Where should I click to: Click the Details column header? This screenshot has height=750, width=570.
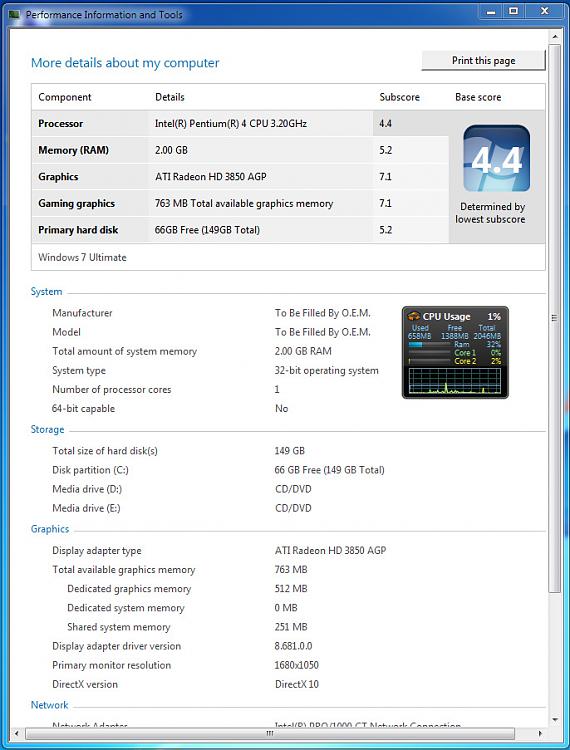pyautogui.click(x=170, y=97)
